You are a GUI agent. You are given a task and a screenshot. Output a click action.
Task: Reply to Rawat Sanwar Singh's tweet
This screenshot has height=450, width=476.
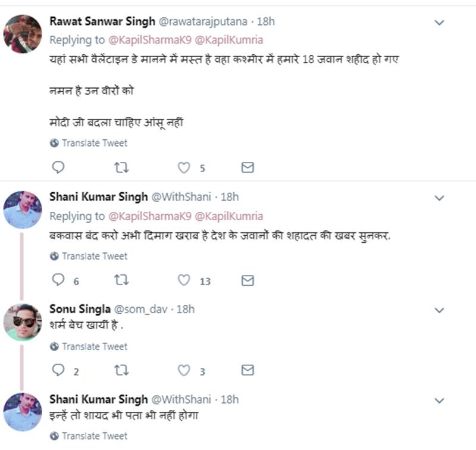[x=58, y=168]
